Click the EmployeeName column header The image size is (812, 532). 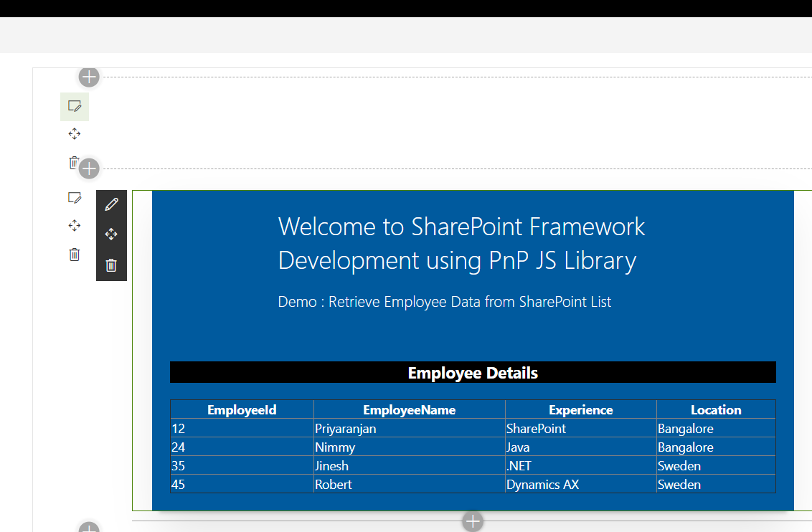click(409, 409)
